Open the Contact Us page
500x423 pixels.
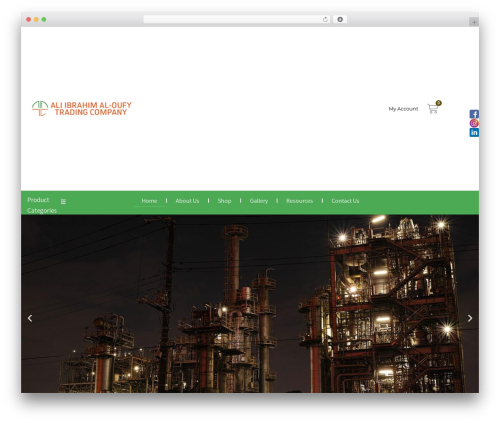345,201
